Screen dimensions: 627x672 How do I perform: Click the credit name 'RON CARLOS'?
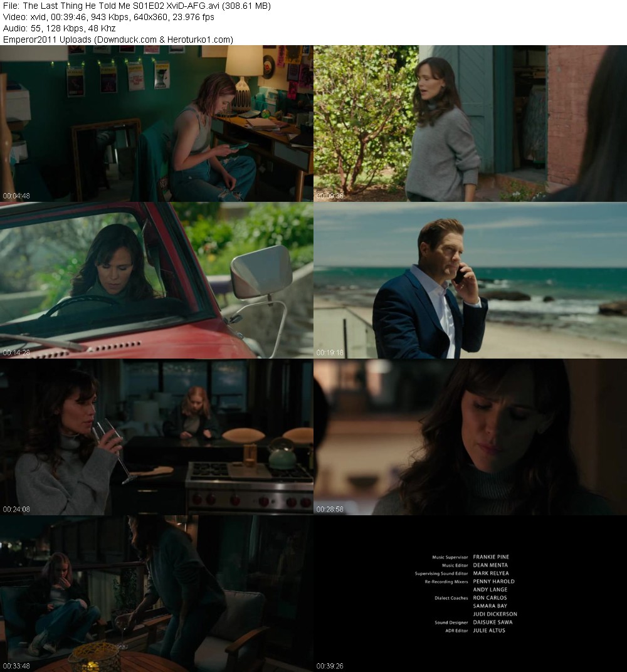point(490,598)
